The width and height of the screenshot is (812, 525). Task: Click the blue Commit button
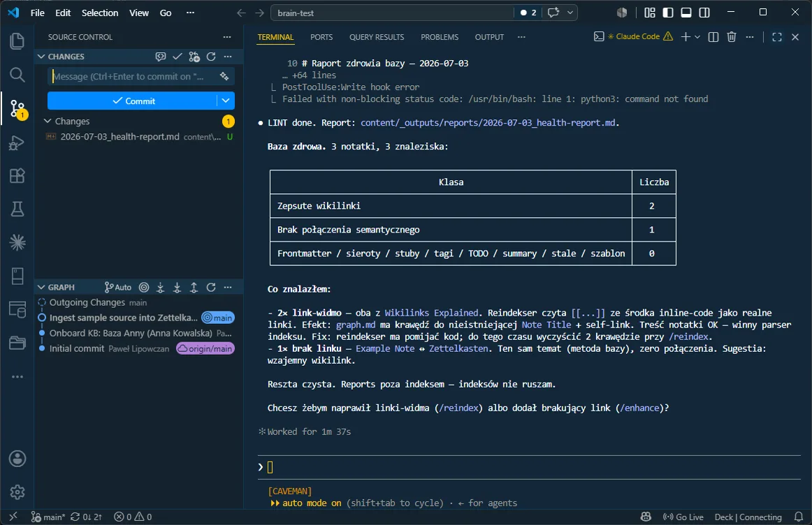133,101
